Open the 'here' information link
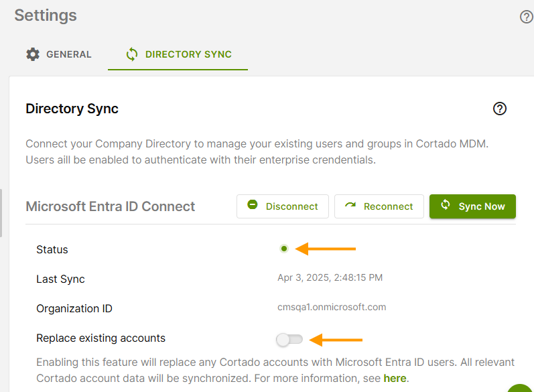Viewport: 534px width, 392px height. (395, 379)
